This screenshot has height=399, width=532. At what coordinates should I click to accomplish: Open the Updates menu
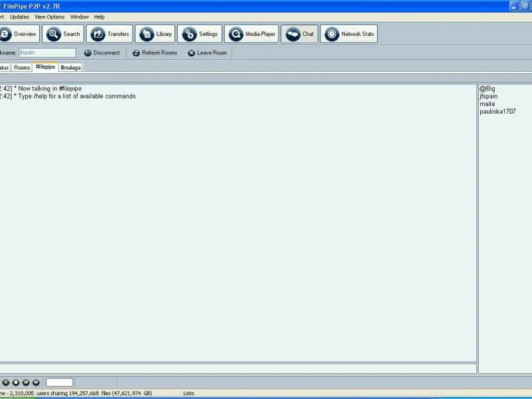click(19, 17)
